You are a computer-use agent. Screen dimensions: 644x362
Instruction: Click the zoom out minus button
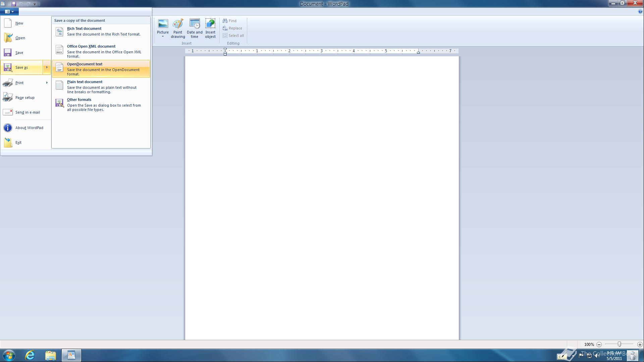pos(599,345)
